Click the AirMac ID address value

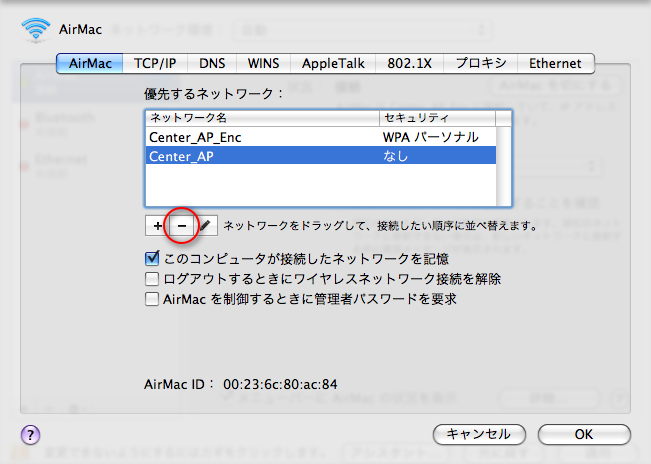pyautogui.click(x=280, y=384)
